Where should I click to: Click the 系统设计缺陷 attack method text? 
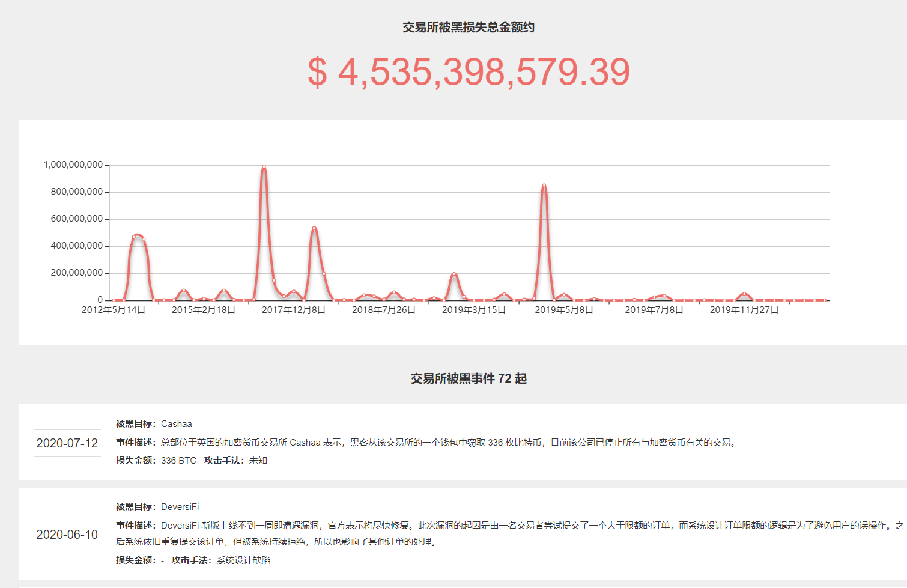244,559
